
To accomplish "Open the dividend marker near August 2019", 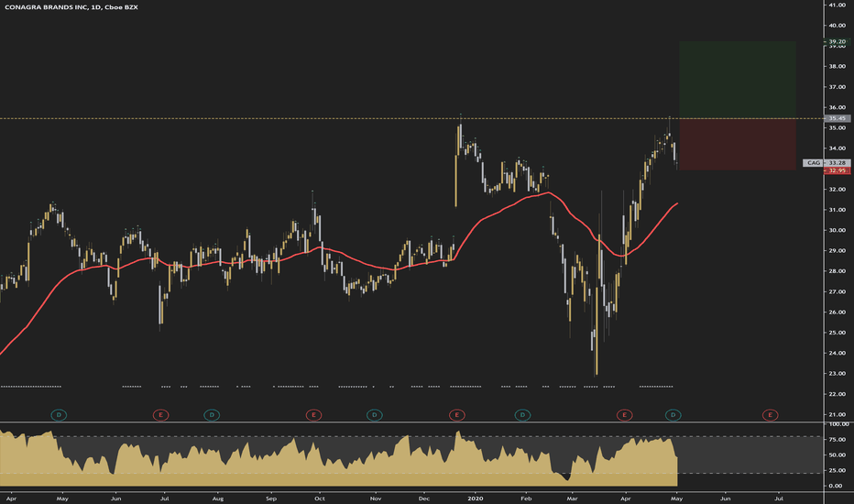I will (x=212, y=415).
